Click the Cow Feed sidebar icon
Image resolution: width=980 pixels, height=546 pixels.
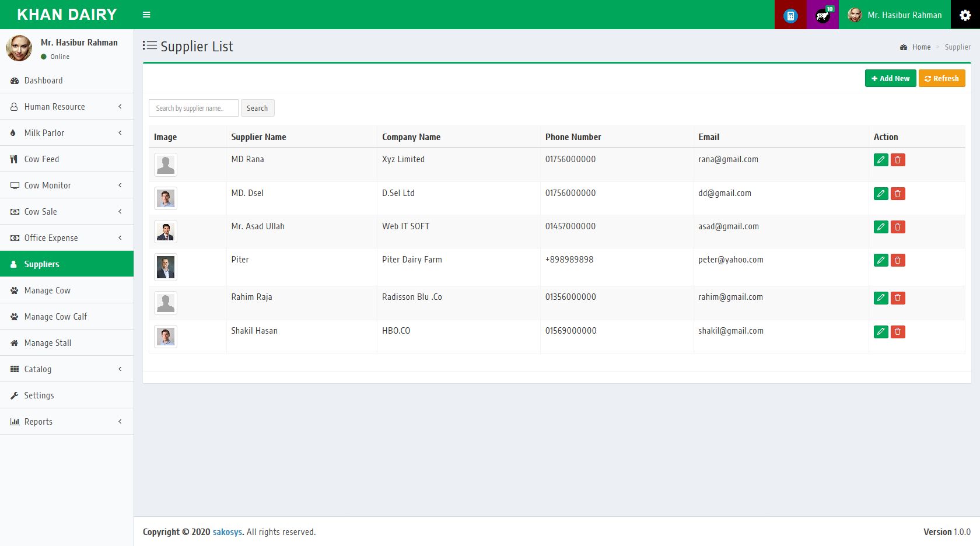point(14,159)
